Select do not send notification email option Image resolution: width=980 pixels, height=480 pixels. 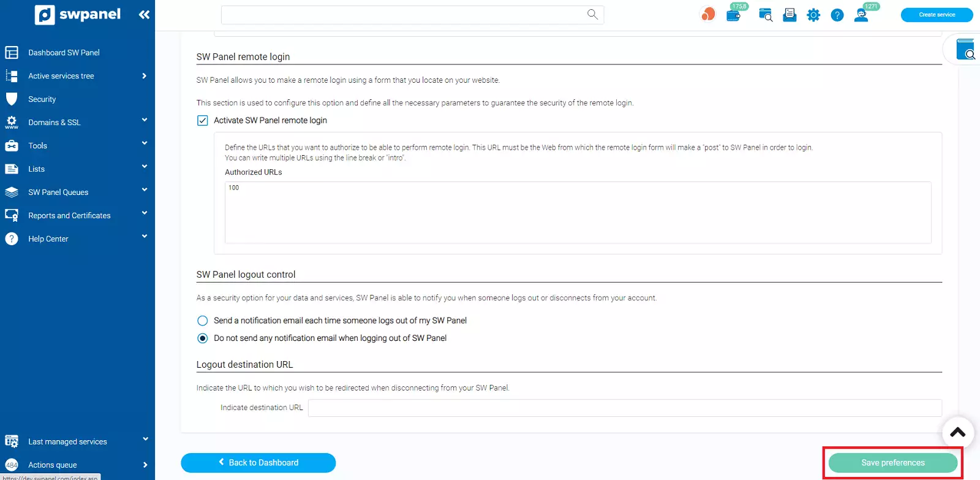[203, 338]
